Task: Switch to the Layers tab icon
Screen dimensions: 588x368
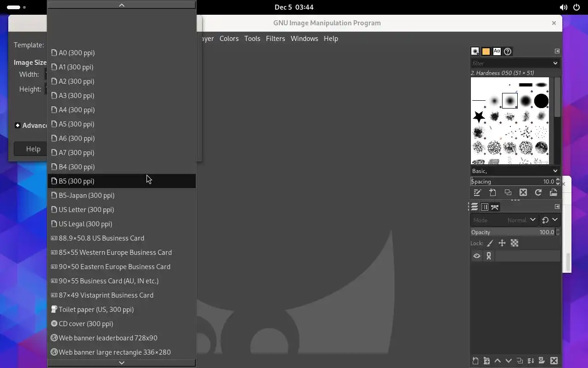Action: (x=475, y=207)
